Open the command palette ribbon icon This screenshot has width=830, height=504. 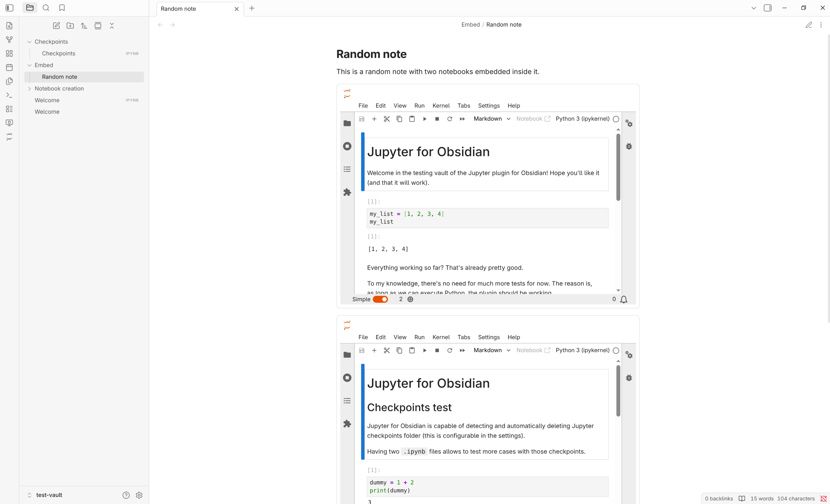coord(9,95)
